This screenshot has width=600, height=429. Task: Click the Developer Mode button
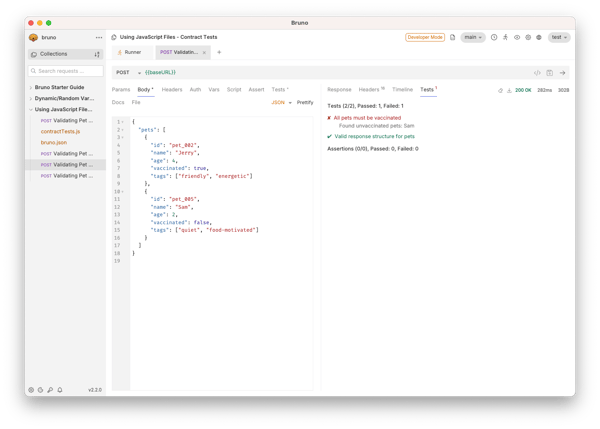click(425, 37)
